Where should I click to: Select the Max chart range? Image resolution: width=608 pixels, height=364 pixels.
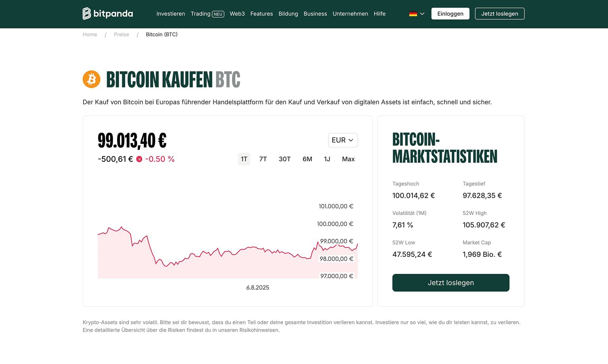pos(348,159)
